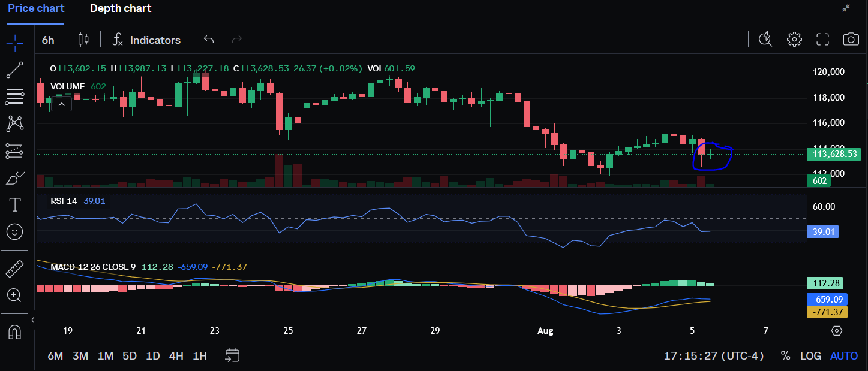Collapse the indicator legend chevron

coord(62,104)
